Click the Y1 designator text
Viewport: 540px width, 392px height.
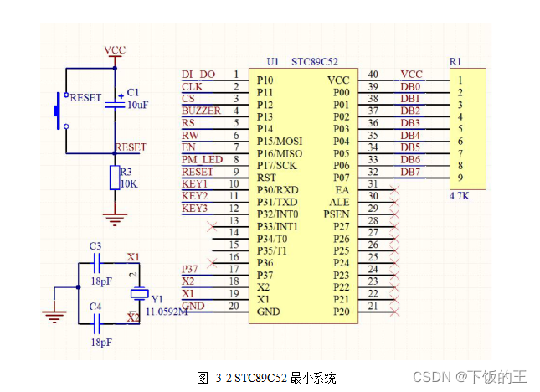(x=157, y=299)
